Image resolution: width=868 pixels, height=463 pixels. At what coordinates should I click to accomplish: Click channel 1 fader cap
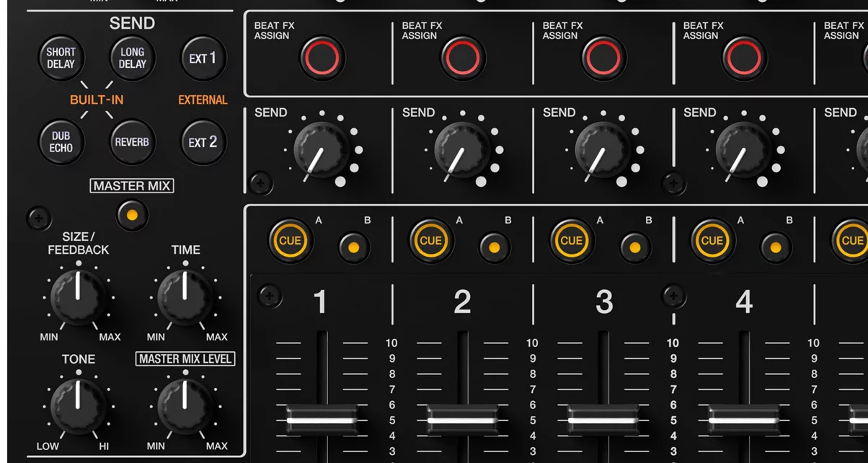coord(322,420)
